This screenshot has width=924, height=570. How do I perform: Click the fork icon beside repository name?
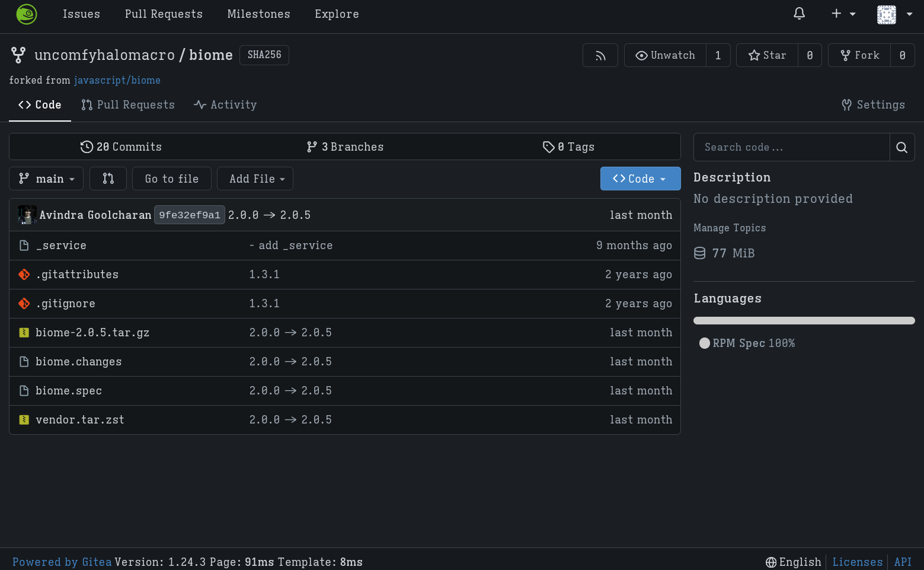click(x=18, y=55)
